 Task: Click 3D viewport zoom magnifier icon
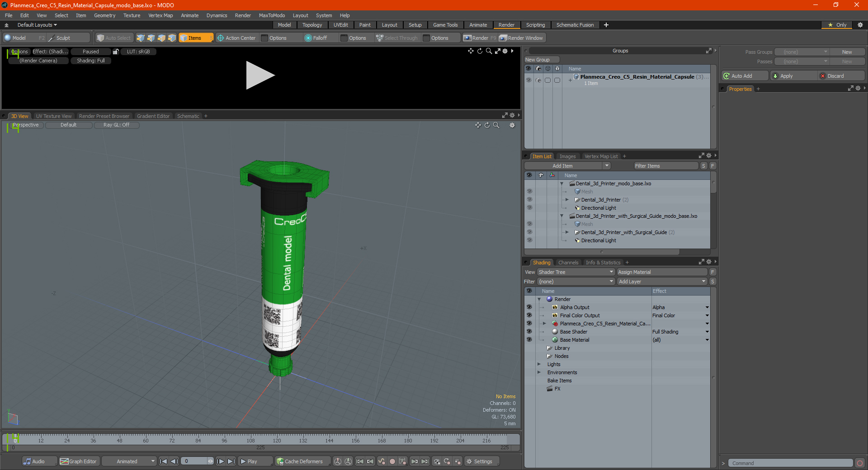point(496,125)
